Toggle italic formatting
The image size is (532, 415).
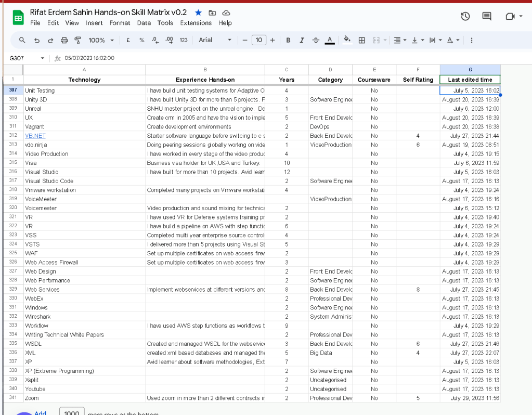coord(302,40)
